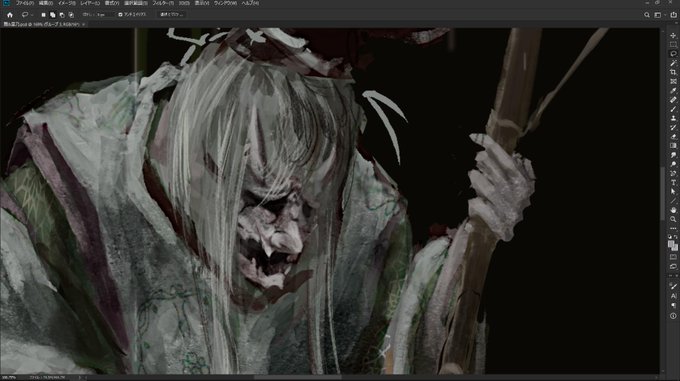Select the Rectangular Marquee tool

(x=673, y=45)
